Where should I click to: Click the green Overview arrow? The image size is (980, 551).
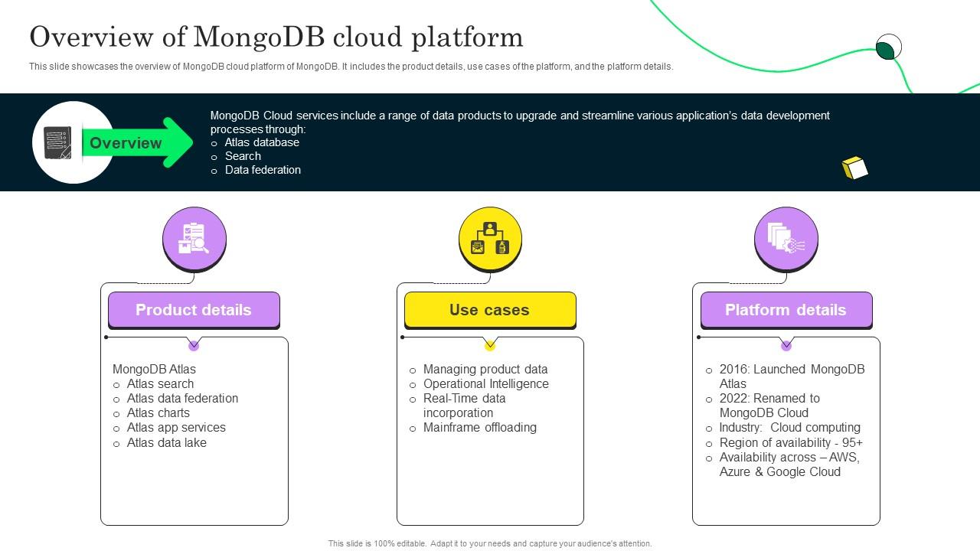tap(138, 143)
